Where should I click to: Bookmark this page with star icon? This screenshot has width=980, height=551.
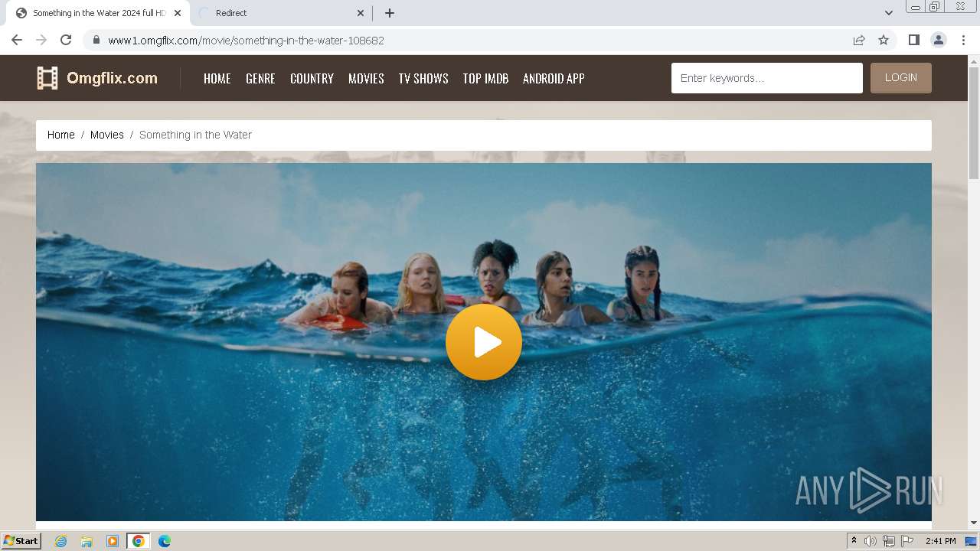884,40
